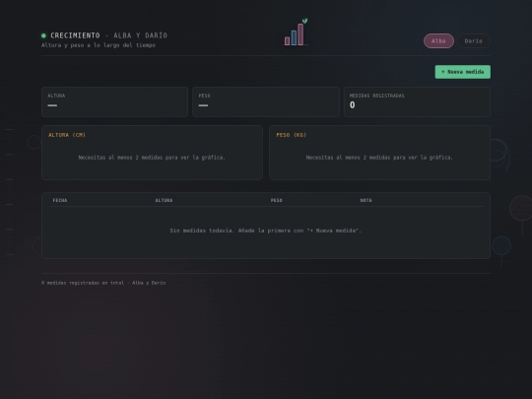Screen dimensions: 532x399
Task: Open the Medidas registradas card
Action: (417, 101)
